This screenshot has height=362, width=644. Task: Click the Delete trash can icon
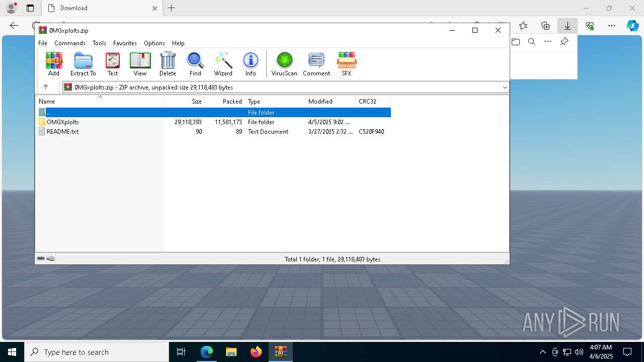(x=168, y=64)
